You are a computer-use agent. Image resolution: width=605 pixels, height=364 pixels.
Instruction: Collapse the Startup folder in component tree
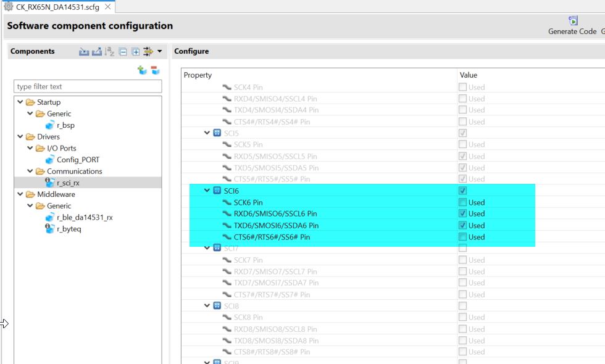pos(20,102)
